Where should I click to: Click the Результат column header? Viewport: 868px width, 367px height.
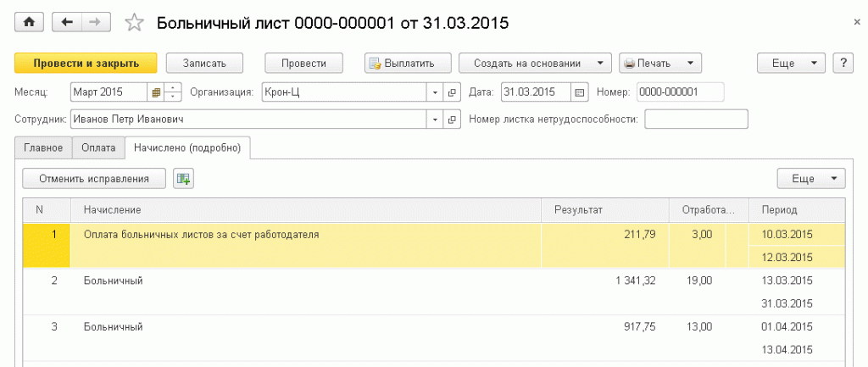[x=605, y=210]
